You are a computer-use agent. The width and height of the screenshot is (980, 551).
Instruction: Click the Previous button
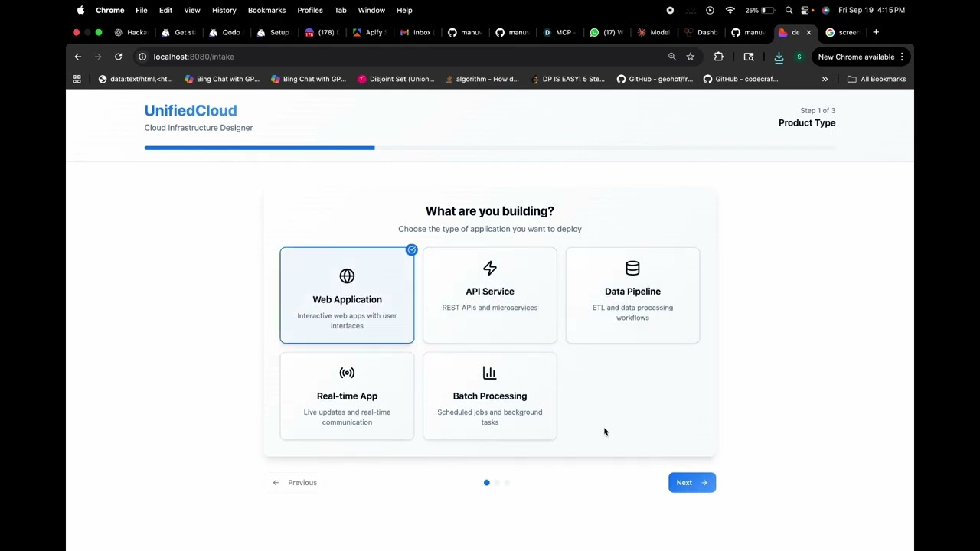295,483
